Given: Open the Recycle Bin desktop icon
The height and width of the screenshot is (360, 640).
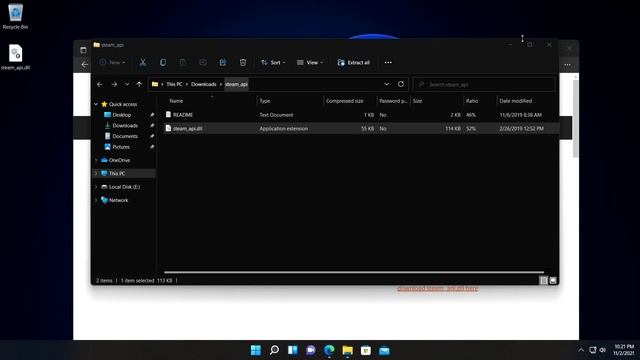Looking at the screenshot, I should (16, 16).
